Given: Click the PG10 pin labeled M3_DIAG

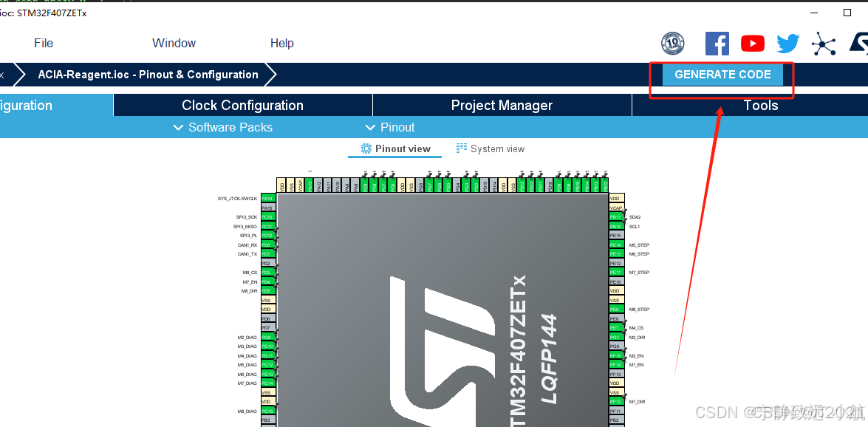Looking at the screenshot, I should point(268,346).
